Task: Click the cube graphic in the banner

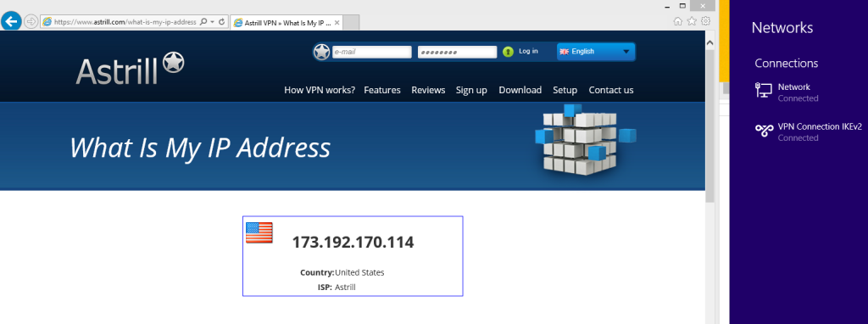Action: pyautogui.click(x=585, y=140)
